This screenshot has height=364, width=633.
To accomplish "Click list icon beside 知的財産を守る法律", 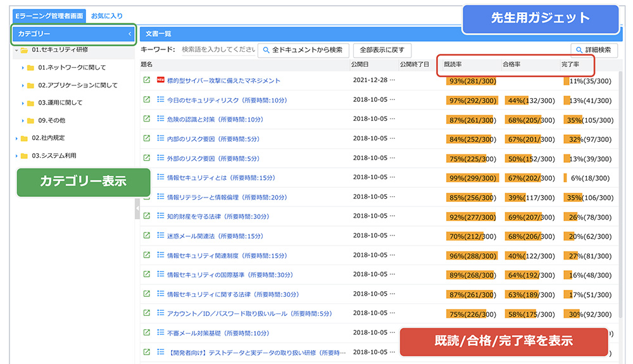I will (160, 216).
